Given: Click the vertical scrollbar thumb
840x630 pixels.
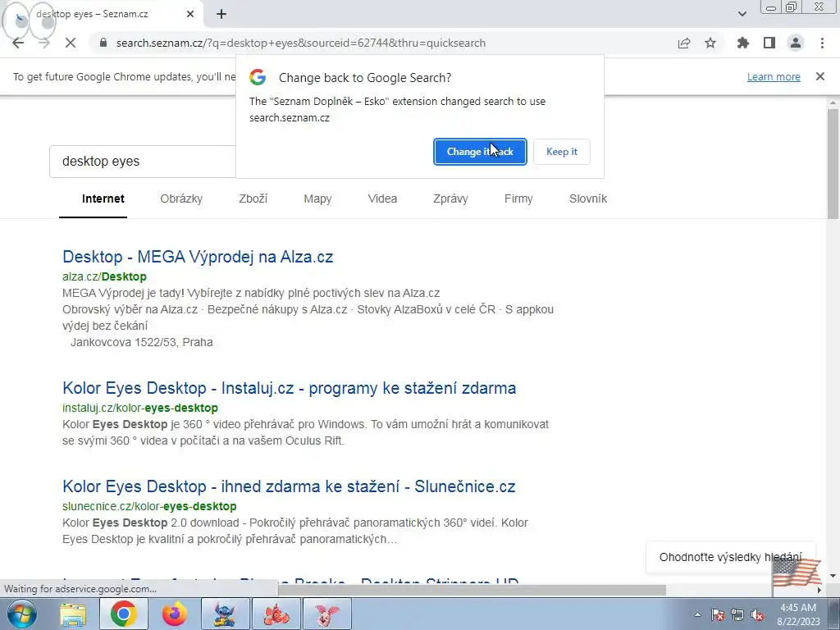Looking at the screenshot, I should [x=833, y=163].
